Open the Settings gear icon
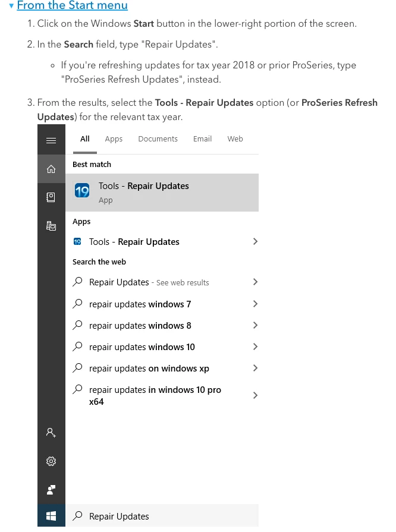This screenshot has width=396, height=532. coord(51,461)
